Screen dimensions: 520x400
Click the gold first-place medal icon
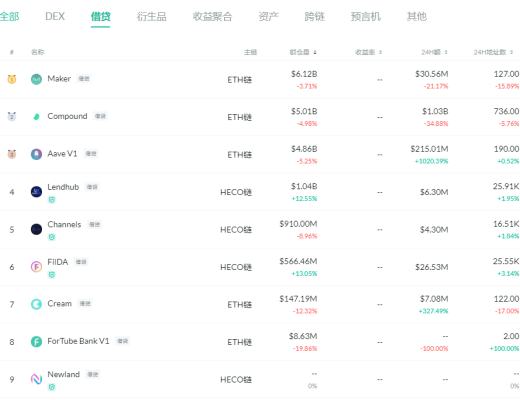tap(12, 79)
